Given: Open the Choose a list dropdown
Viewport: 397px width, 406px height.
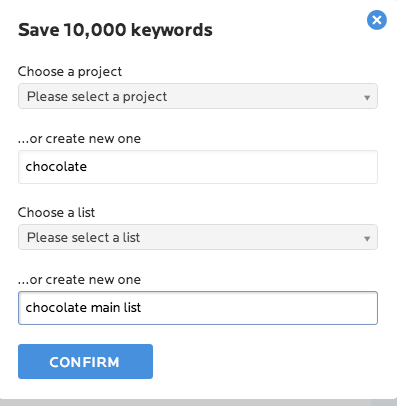Looking at the screenshot, I should click(x=198, y=237).
